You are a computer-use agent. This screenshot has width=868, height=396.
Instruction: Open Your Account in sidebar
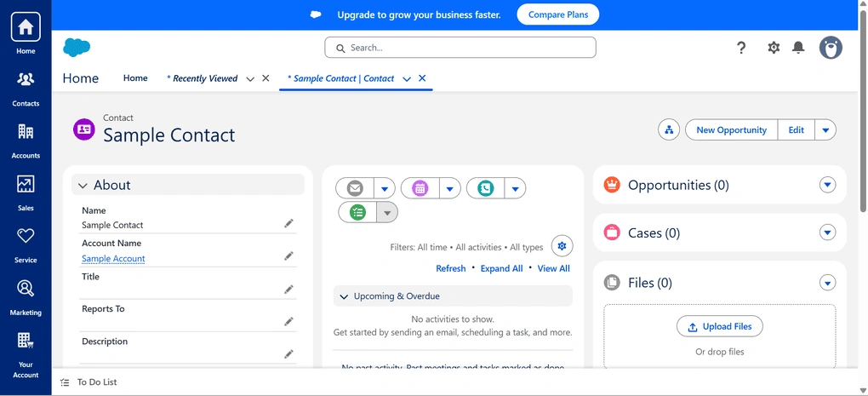click(26, 355)
